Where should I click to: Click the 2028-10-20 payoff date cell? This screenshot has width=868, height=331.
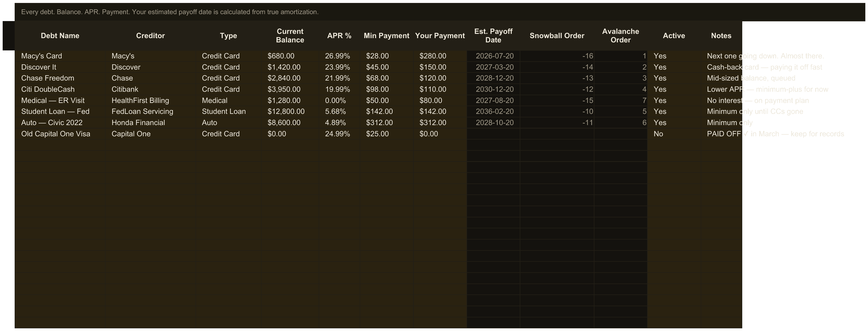(493, 123)
